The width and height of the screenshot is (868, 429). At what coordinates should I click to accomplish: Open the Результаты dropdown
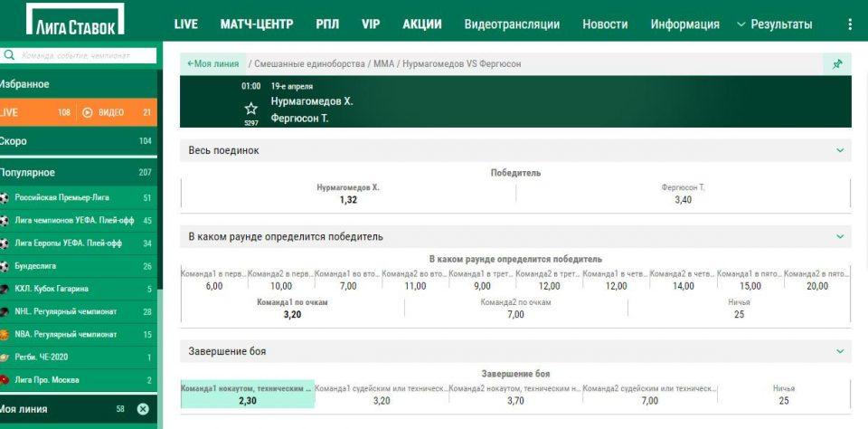pyautogui.click(x=775, y=24)
